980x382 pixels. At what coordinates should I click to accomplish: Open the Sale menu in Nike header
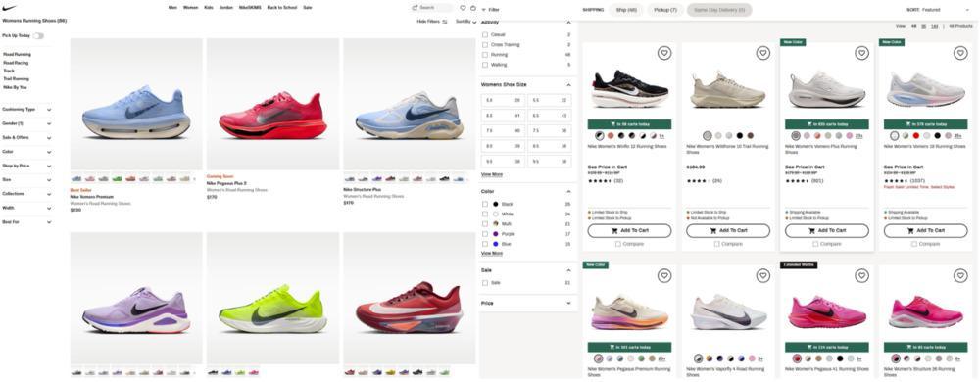click(x=308, y=8)
